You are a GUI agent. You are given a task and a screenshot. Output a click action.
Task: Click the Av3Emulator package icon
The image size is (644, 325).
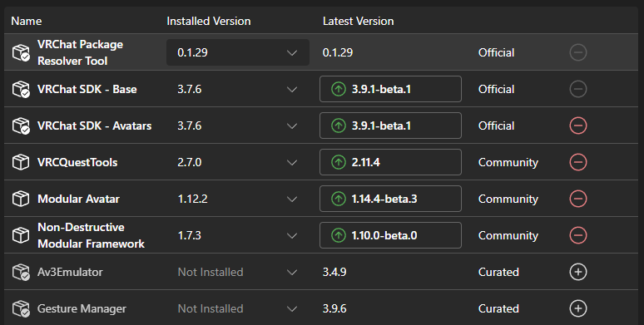21,272
